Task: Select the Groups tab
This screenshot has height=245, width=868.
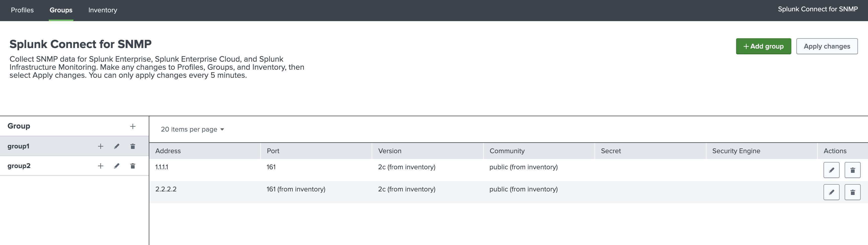Action: coord(61,10)
